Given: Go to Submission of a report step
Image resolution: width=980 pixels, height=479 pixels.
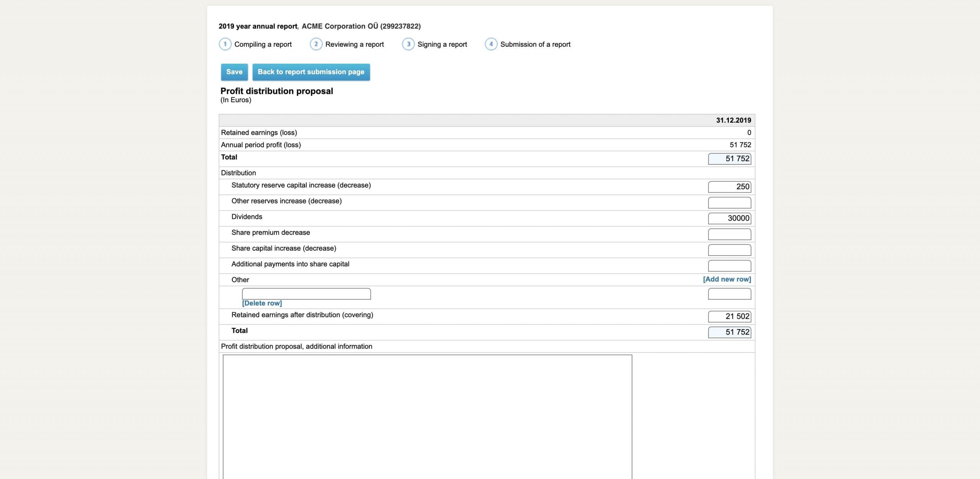Looking at the screenshot, I should pyautogui.click(x=535, y=44).
